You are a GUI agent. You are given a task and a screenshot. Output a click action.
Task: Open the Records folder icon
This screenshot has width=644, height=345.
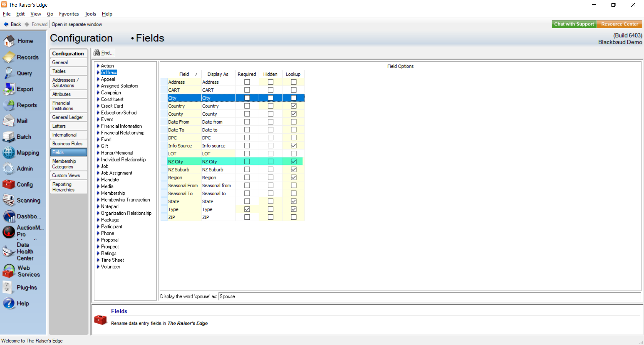(9, 57)
